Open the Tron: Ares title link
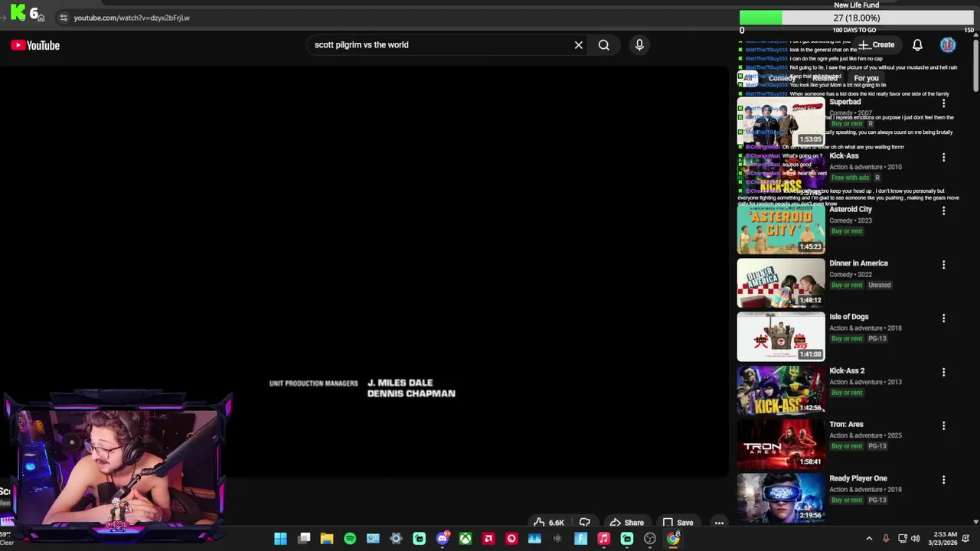Image resolution: width=980 pixels, height=551 pixels. click(846, 424)
